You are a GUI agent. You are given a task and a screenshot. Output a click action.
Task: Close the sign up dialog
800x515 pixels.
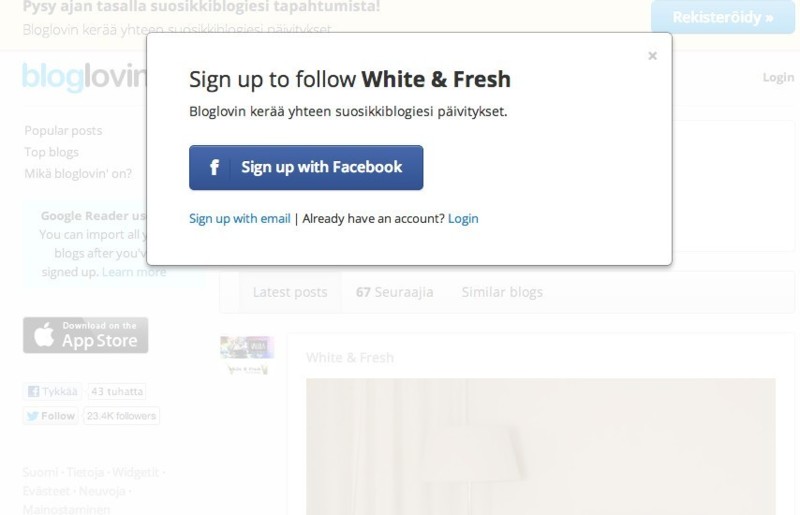click(652, 56)
